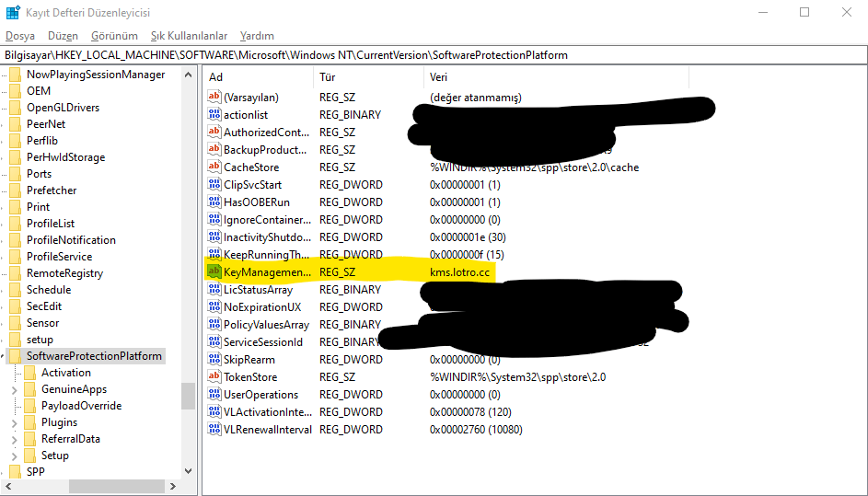This screenshot has width=868, height=496.
Task: Click the string icon of (Varsayılan) value
Action: [214, 97]
